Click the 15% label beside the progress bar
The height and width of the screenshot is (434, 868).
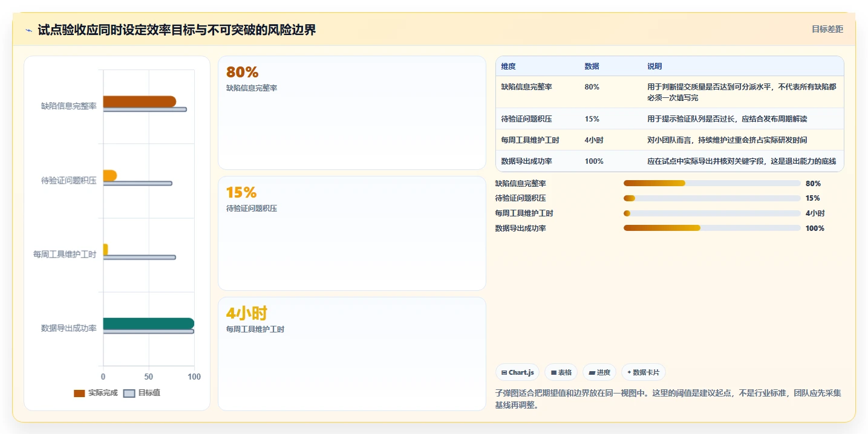pyautogui.click(x=813, y=198)
